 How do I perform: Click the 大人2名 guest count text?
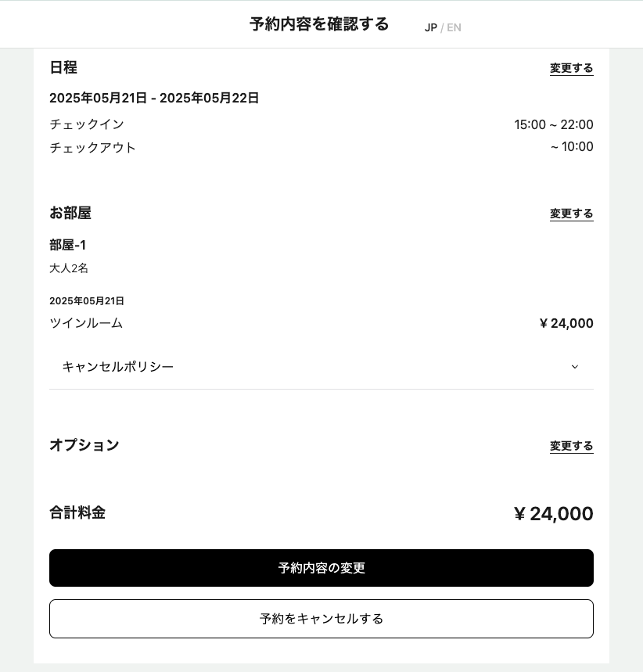[69, 268]
